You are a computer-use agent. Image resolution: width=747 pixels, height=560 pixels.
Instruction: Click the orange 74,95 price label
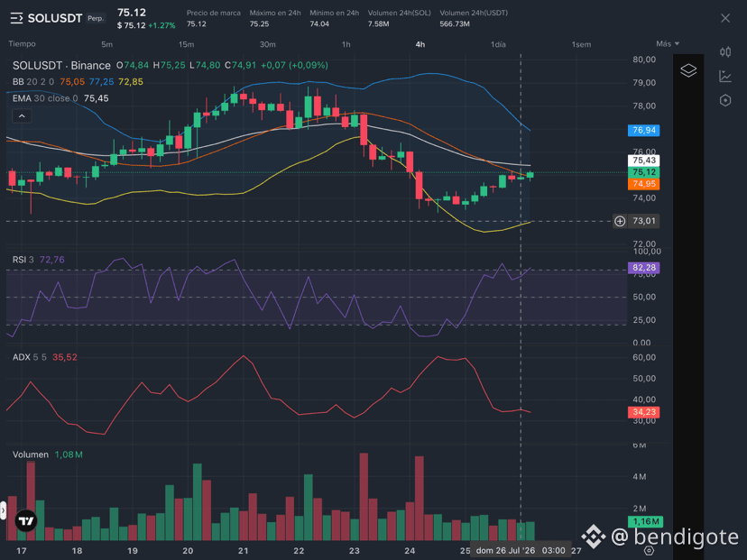(643, 184)
